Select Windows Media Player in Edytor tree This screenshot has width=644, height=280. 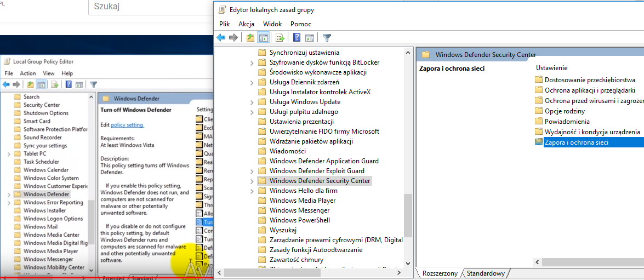pyautogui.click(x=303, y=201)
